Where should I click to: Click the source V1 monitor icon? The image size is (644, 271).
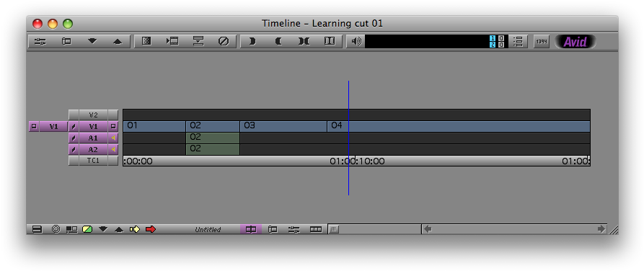point(34,126)
